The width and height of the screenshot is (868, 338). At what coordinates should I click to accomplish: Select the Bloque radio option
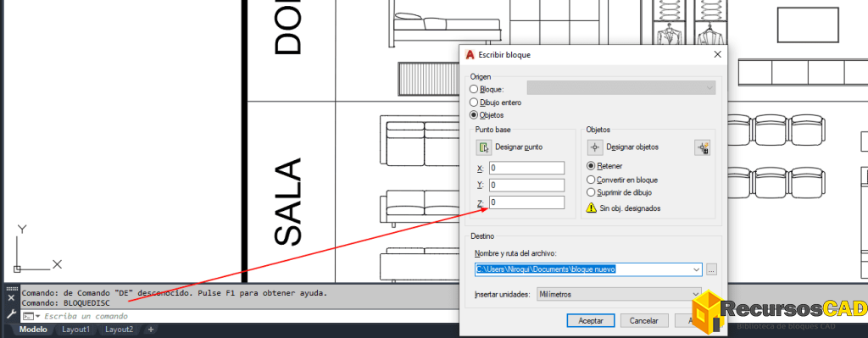[474, 89]
